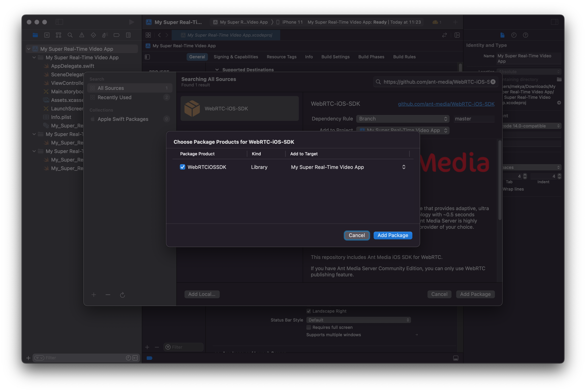Open the Project navigator icon
This screenshot has height=392, width=586.
pyautogui.click(x=35, y=35)
